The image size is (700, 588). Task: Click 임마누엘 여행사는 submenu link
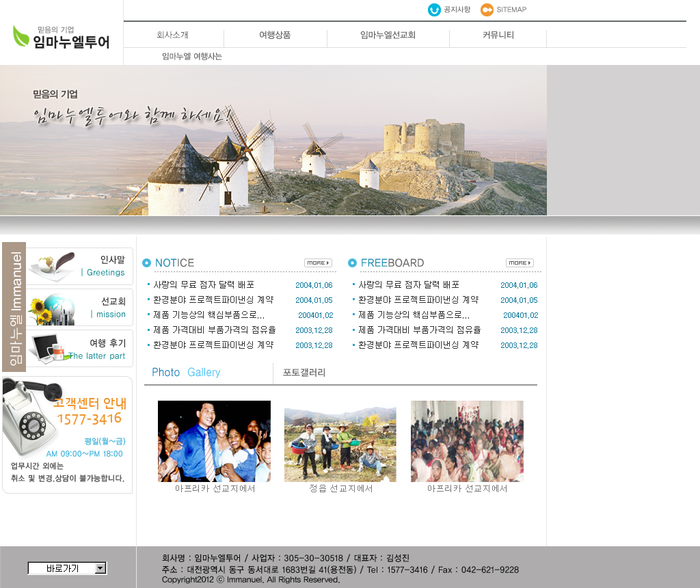pos(192,57)
